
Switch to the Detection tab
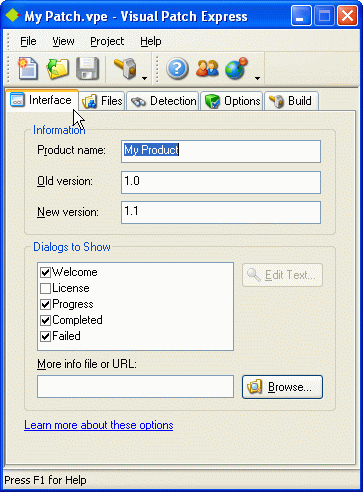pos(163,101)
